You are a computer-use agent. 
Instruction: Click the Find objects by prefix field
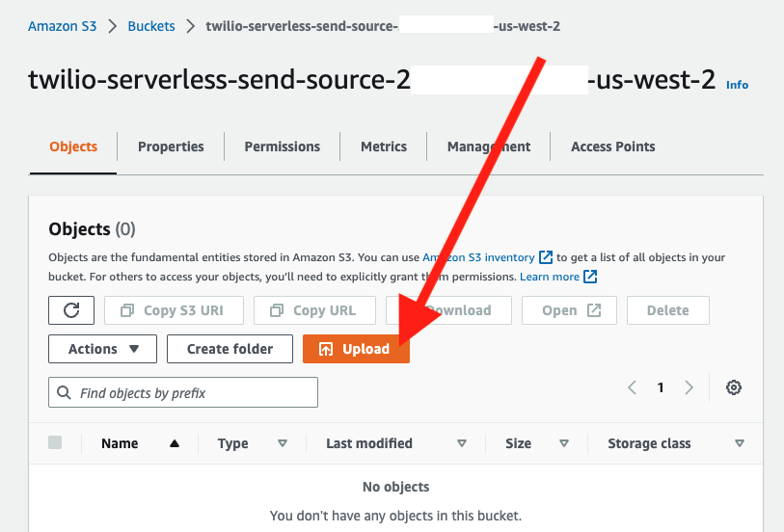(x=183, y=392)
